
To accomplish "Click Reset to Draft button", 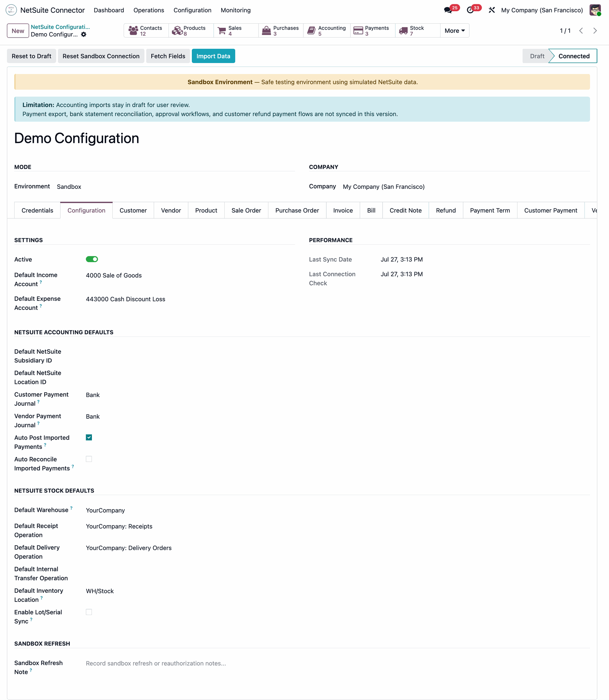I will click(31, 56).
